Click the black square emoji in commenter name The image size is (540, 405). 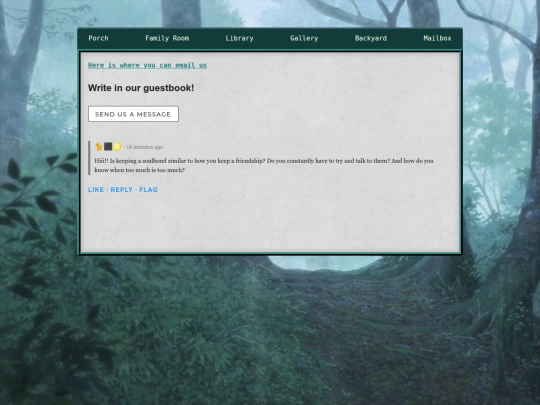point(108,147)
